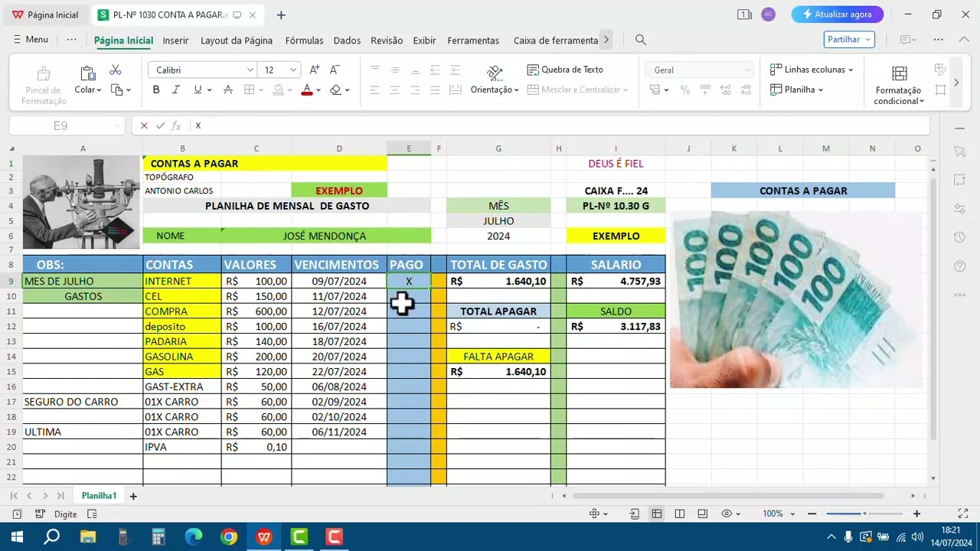Click the eraser clear formatting icon

[x=335, y=90]
